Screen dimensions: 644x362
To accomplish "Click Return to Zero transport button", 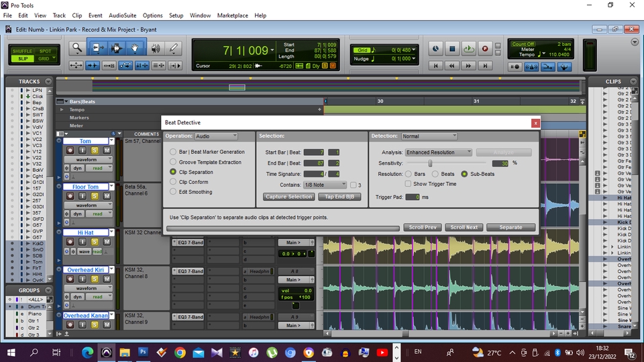I will point(435,65).
